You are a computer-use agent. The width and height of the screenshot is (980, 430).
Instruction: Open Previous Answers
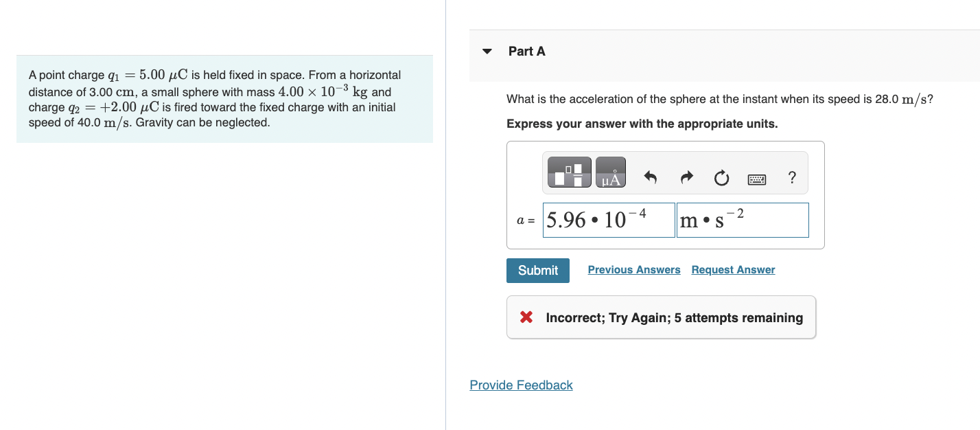click(x=633, y=269)
